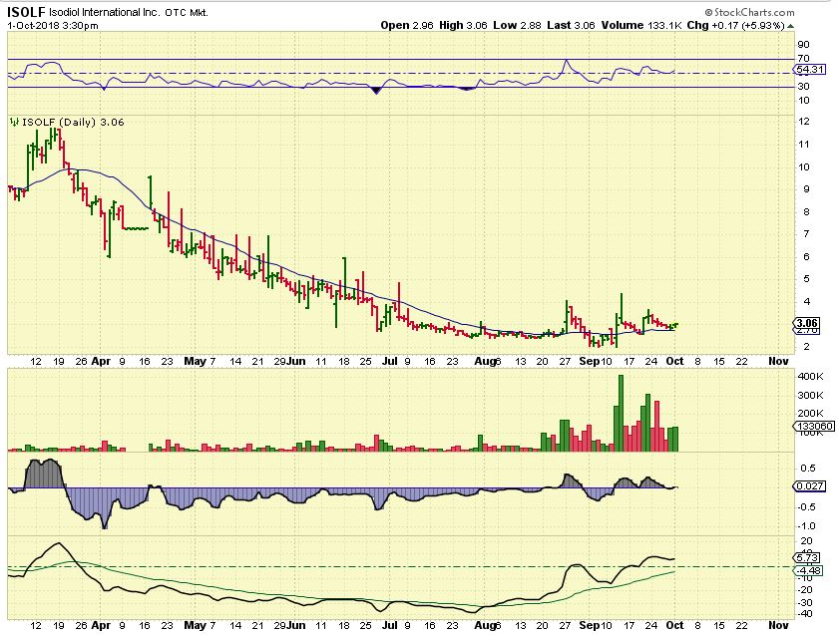Click the ISOLF ticker symbol title
The height and width of the screenshot is (635, 840).
[26, 12]
